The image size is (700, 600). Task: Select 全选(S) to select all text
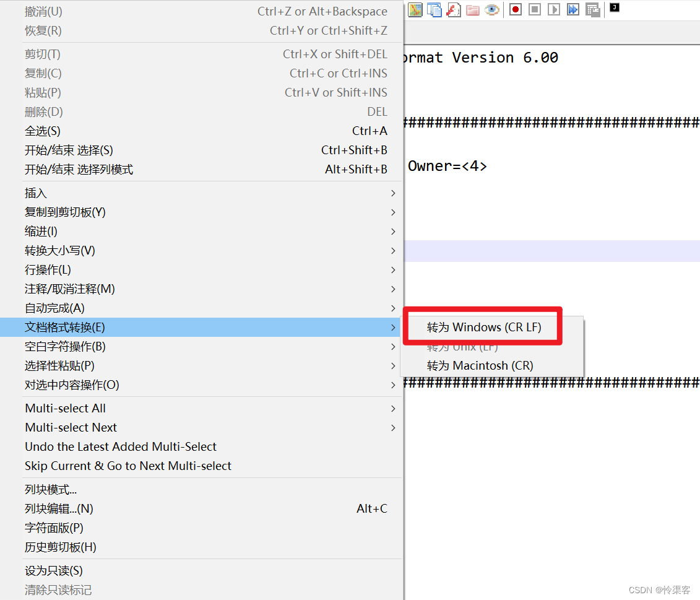coord(41,131)
